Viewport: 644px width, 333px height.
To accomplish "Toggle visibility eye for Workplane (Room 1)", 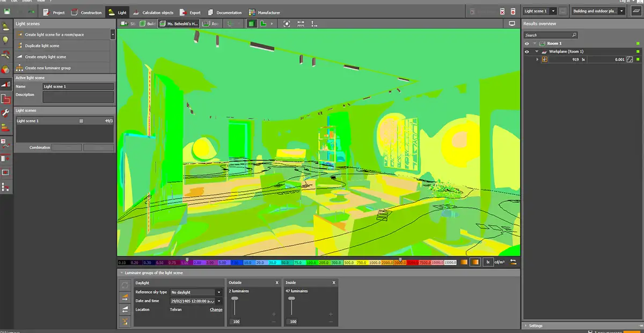I will pyautogui.click(x=527, y=52).
